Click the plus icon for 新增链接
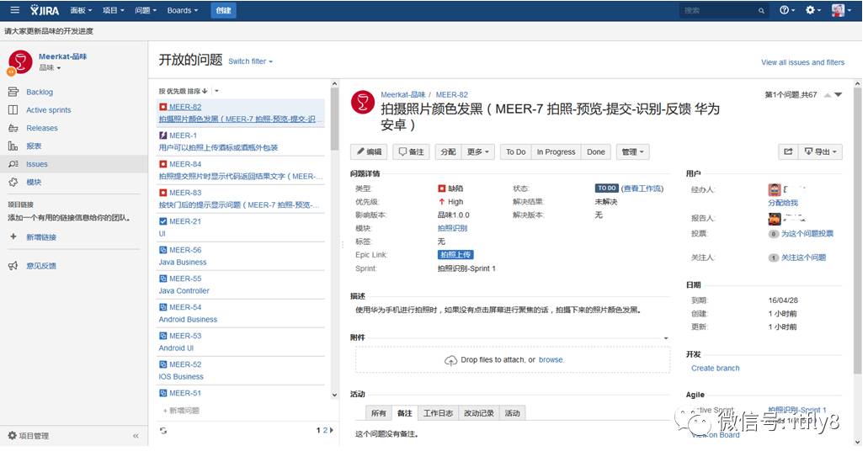Viewport: 868px width, 462px height. [x=13, y=236]
